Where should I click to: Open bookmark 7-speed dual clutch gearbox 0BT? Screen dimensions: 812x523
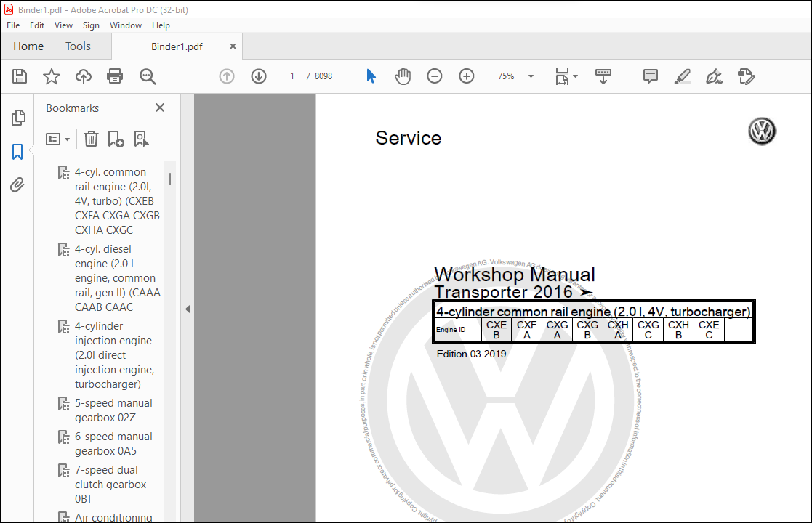pos(110,485)
